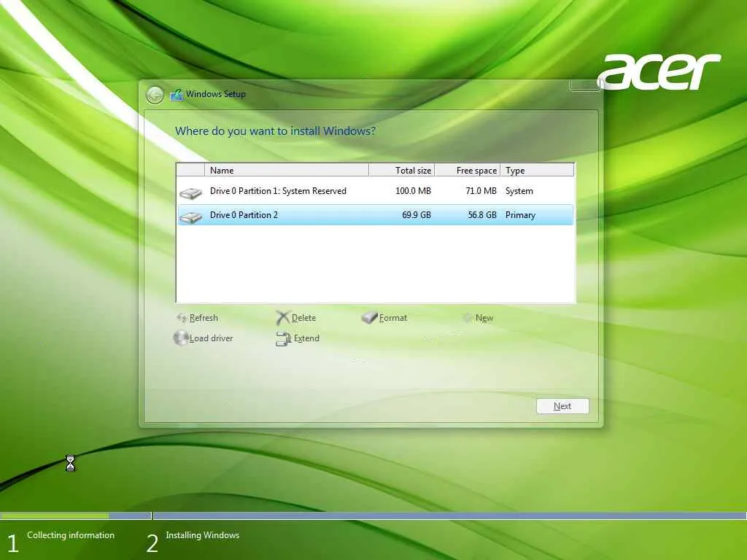The image size is (747, 560).
Task: Sort by the Total size column header
Action: (402, 170)
